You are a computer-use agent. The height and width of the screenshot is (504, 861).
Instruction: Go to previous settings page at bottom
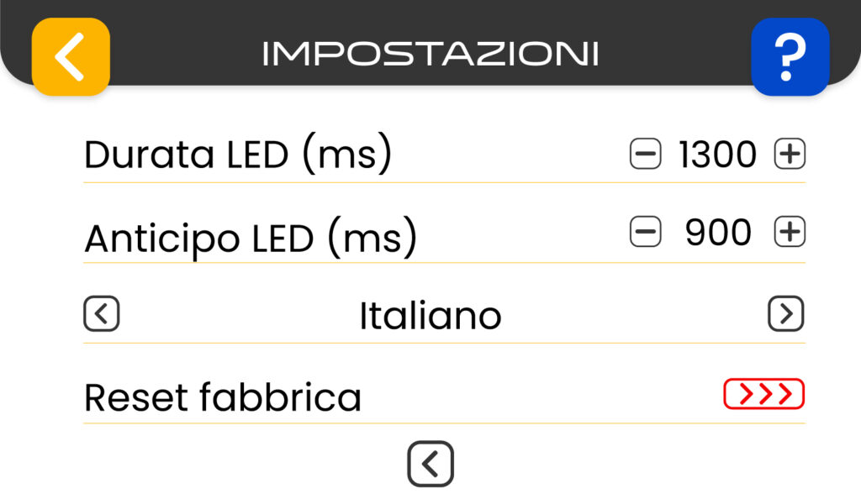(430, 464)
